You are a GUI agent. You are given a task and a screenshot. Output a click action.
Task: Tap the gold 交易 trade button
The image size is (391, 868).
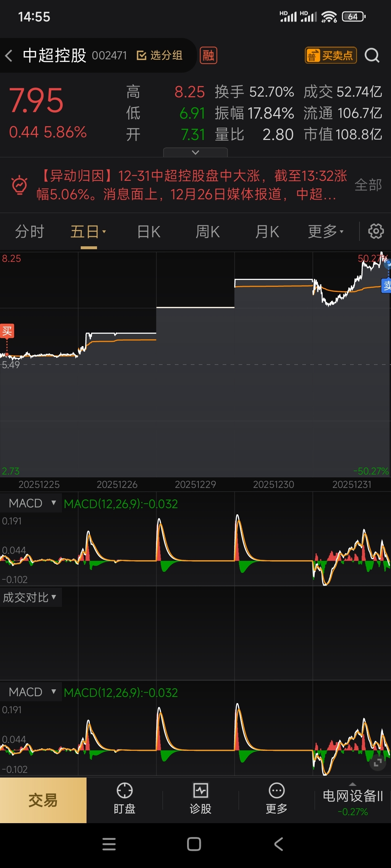pyautogui.click(x=43, y=800)
